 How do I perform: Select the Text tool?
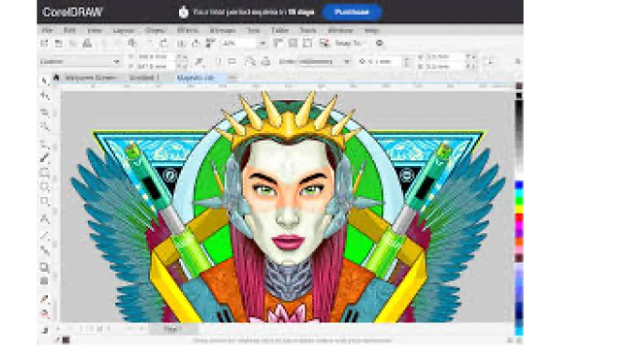click(44, 218)
